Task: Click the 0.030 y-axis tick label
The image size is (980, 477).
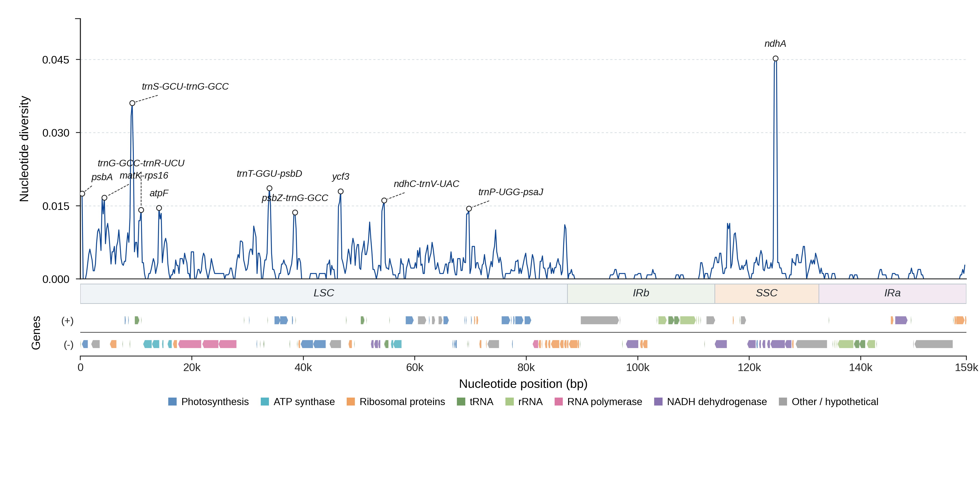Action: pos(56,133)
